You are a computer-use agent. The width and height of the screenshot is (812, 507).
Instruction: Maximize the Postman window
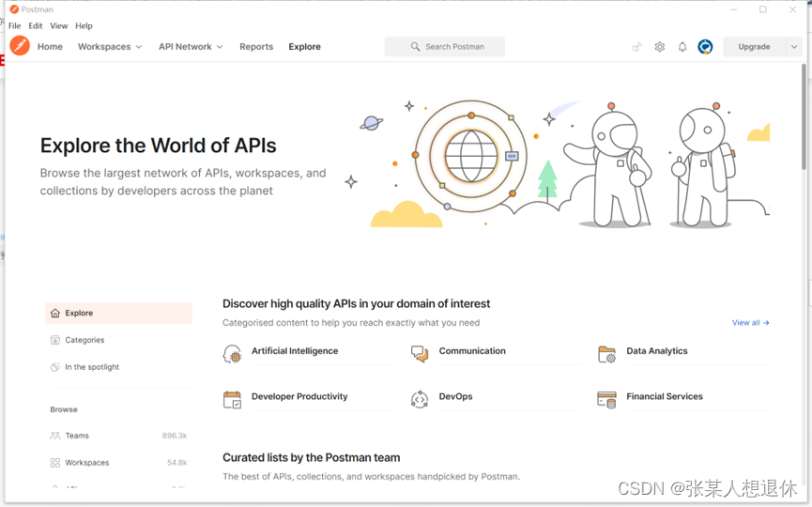tap(763, 9)
